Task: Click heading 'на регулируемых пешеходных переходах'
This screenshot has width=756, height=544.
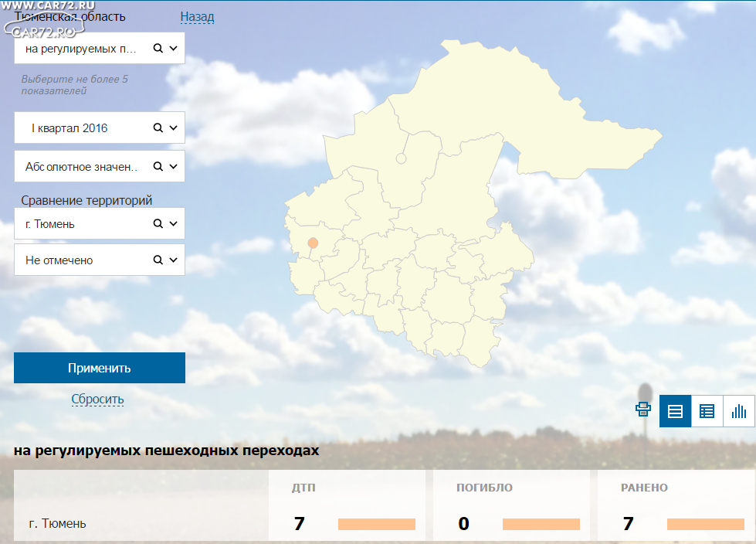Action: [x=166, y=450]
